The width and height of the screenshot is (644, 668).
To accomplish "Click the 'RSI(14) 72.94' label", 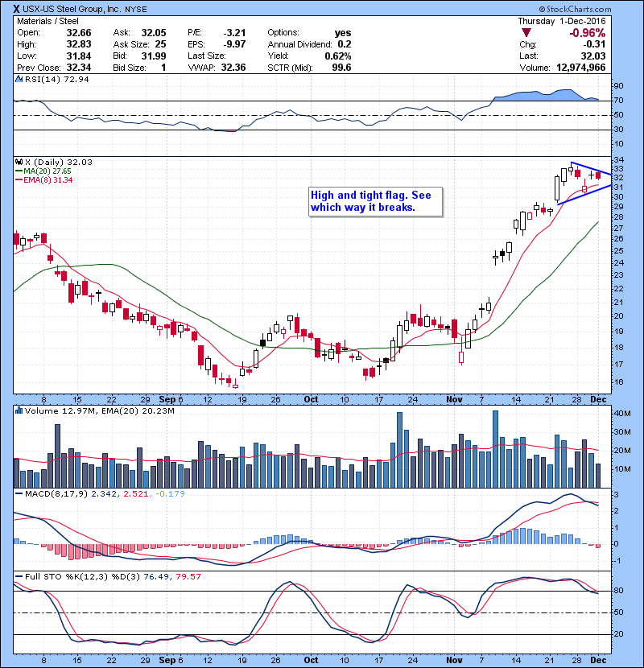I will 56,79.
